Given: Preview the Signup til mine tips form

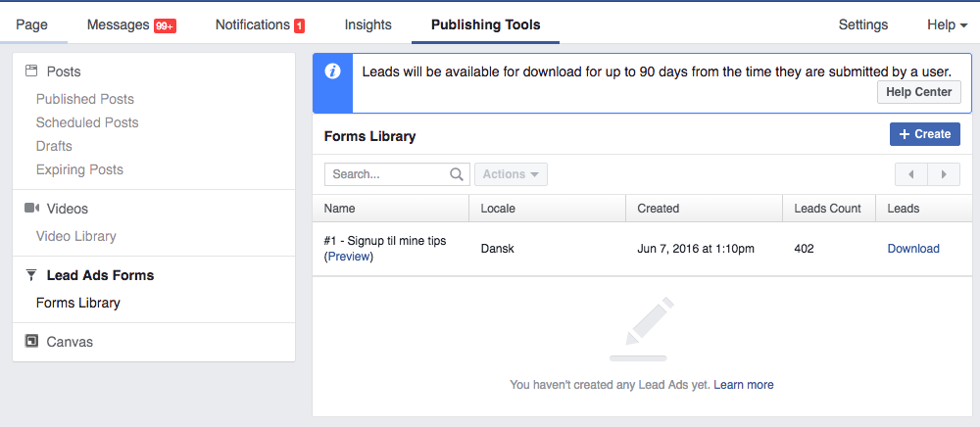Looking at the screenshot, I should 349,256.
